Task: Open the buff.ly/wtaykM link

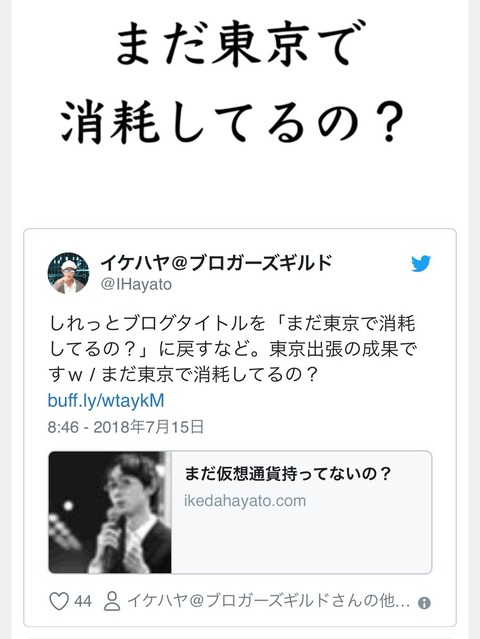Action: coord(106,401)
